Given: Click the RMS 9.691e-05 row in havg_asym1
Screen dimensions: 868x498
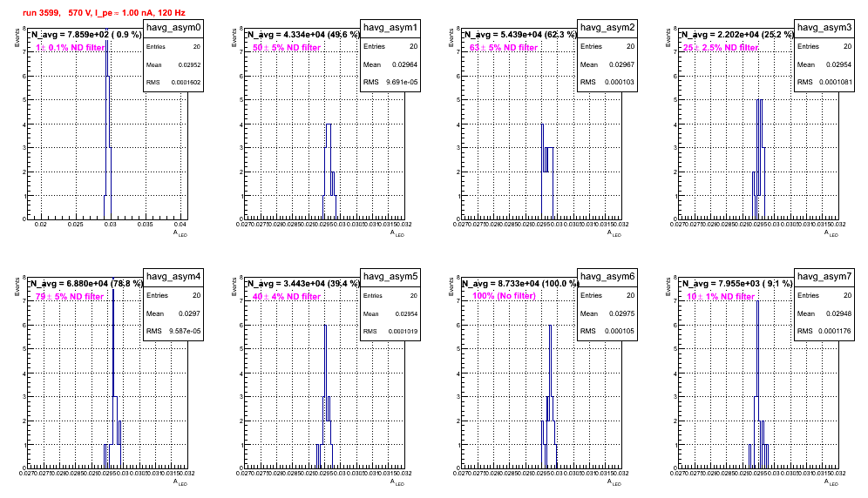Looking at the screenshot, I should 390,83.
